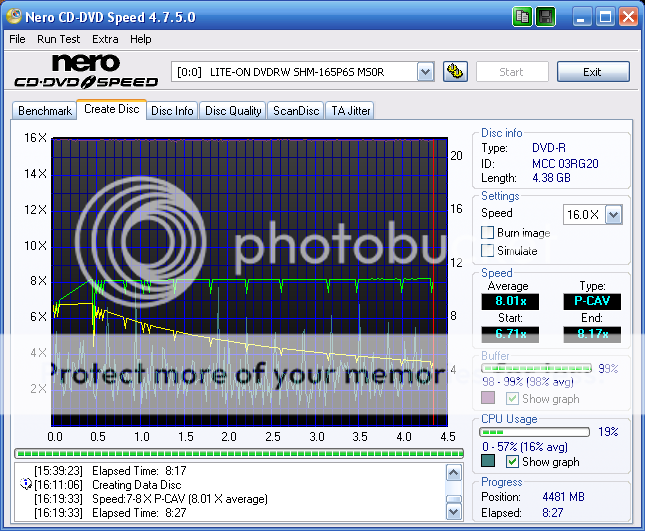Viewport: 645px width, 531px height.
Task: Click the log scroll up arrow
Action: (x=454, y=470)
